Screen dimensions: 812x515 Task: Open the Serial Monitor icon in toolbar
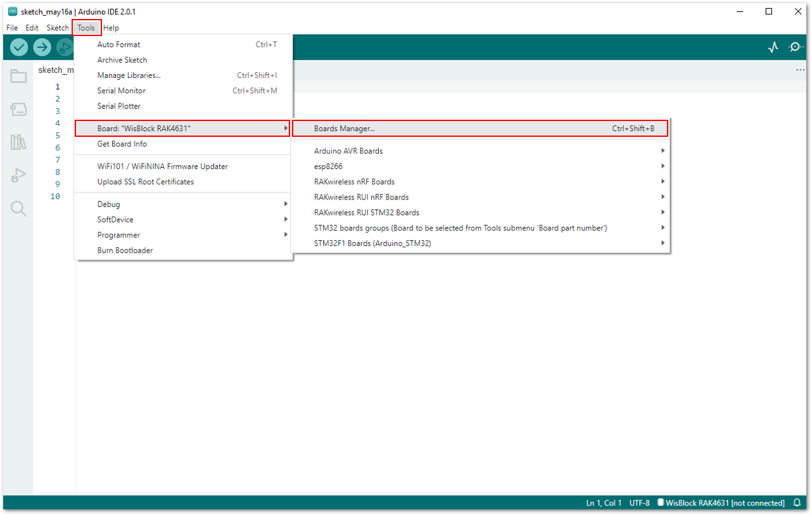[x=796, y=47]
